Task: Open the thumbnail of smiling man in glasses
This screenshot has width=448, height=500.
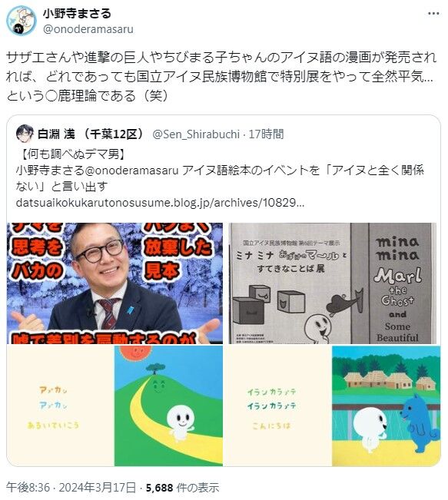Action: point(114,283)
